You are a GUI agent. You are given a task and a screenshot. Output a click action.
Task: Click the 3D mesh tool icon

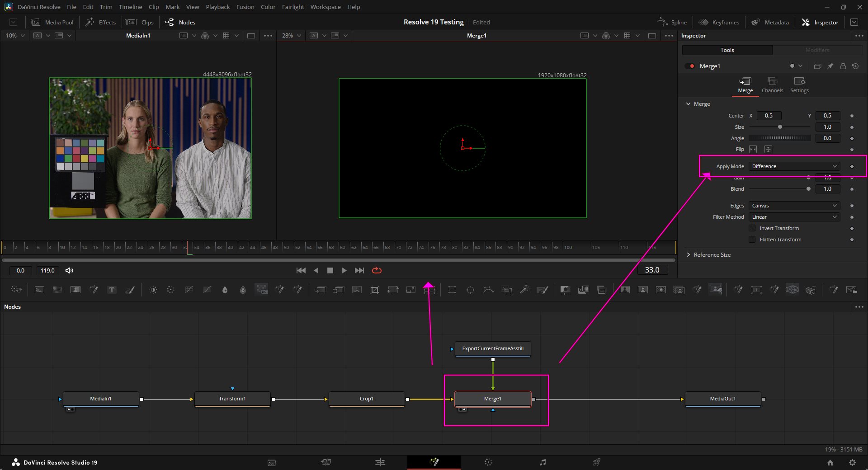(793, 289)
